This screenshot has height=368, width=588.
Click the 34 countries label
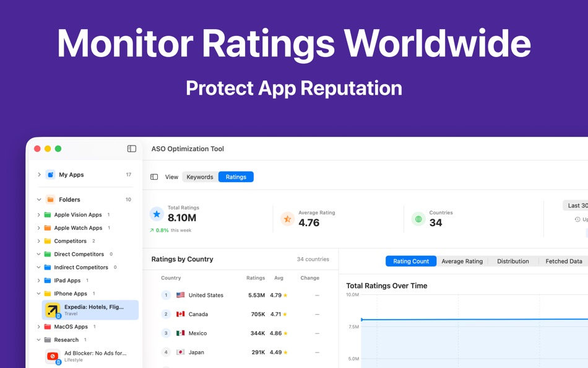pyautogui.click(x=313, y=259)
